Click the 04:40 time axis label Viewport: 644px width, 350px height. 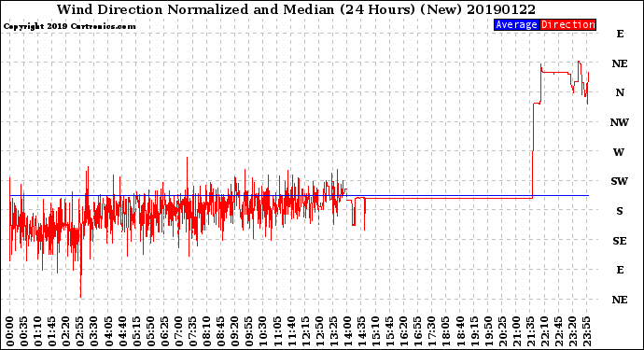tap(122, 331)
